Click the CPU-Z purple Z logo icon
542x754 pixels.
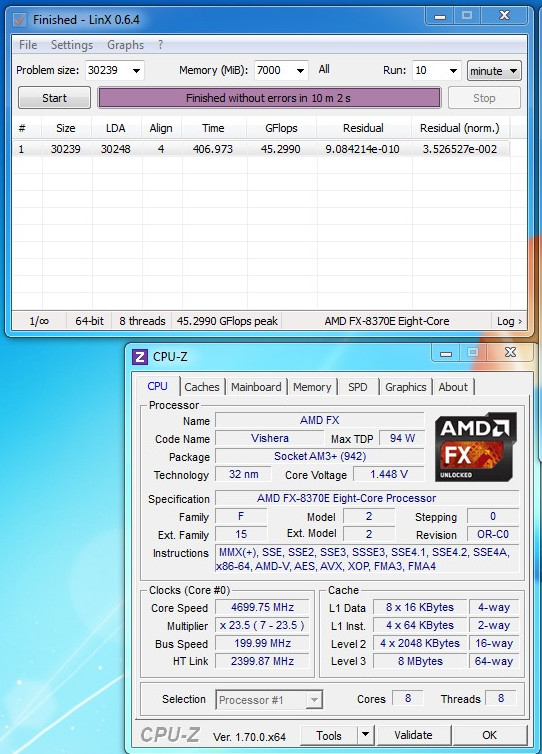pyautogui.click(x=139, y=357)
